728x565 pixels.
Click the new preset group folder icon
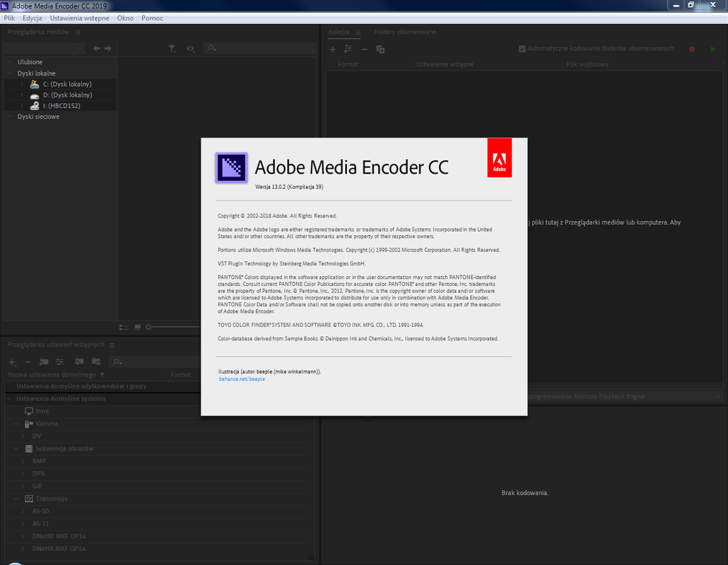pyautogui.click(x=44, y=362)
